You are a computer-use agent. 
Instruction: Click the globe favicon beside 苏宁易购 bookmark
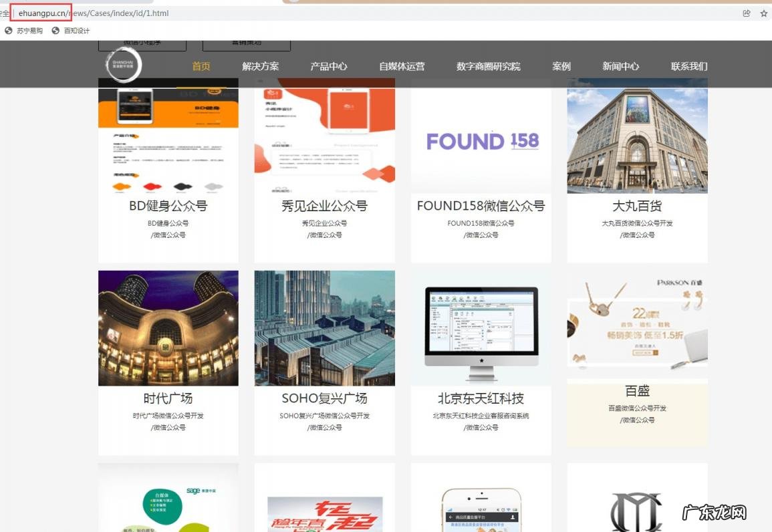[x=8, y=30]
